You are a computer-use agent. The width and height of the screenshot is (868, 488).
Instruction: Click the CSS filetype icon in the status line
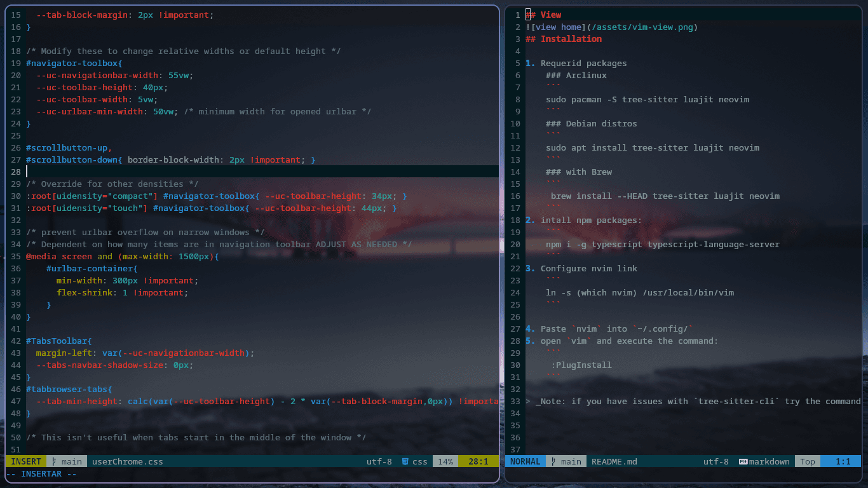click(x=404, y=462)
